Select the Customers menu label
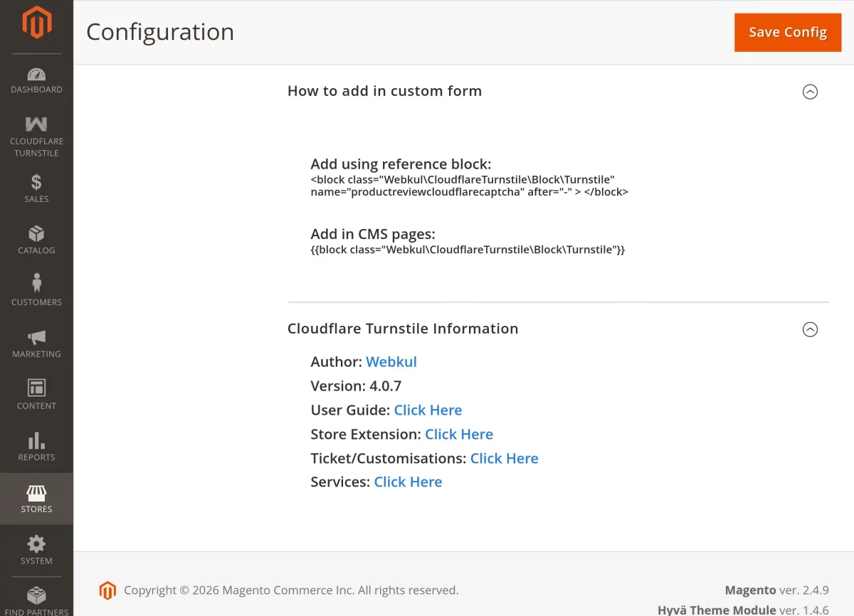 36,302
